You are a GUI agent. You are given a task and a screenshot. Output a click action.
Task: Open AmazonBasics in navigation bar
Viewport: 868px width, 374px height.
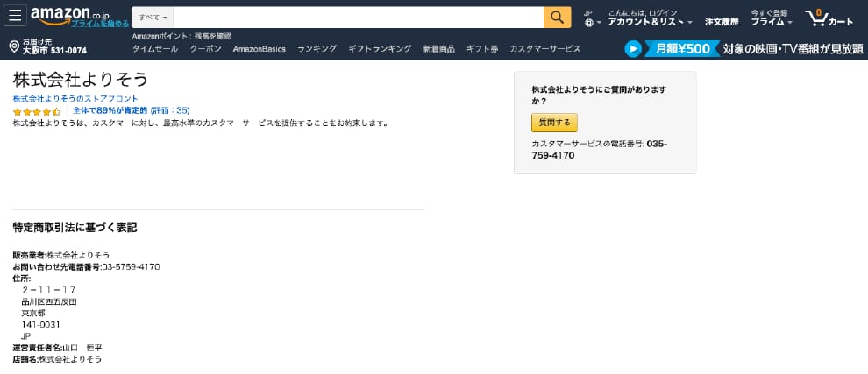259,49
